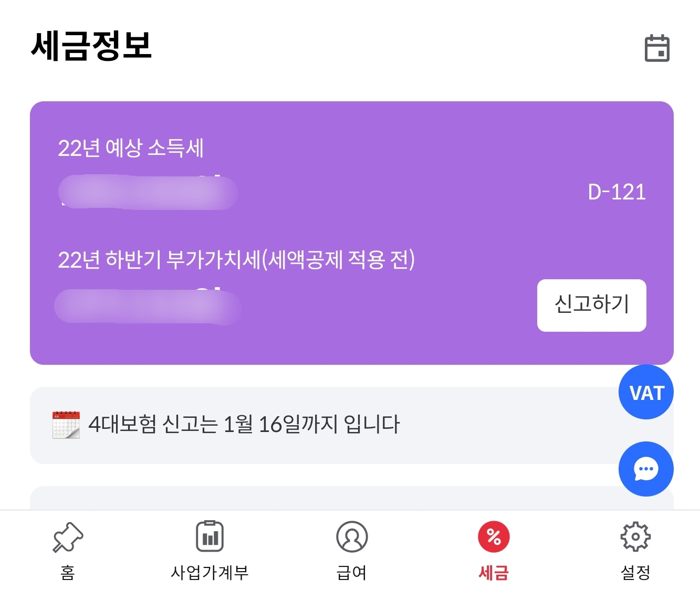Open the blue chat bubble button
700x590 pixels.
coord(646,469)
